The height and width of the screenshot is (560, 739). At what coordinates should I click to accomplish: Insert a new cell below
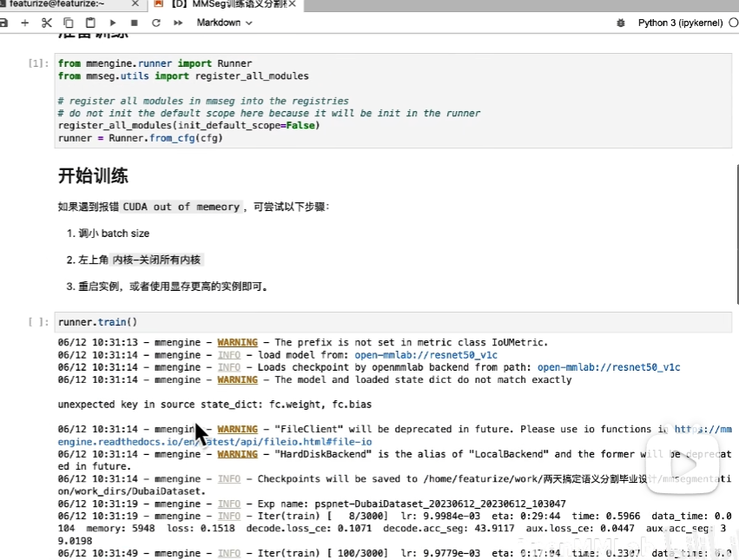click(x=24, y=23)
